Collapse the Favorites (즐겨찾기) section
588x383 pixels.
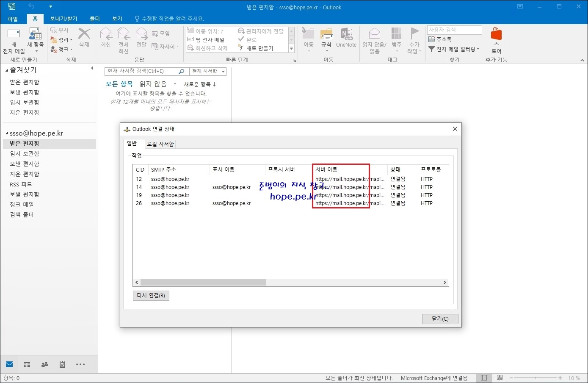coord(7,70)
